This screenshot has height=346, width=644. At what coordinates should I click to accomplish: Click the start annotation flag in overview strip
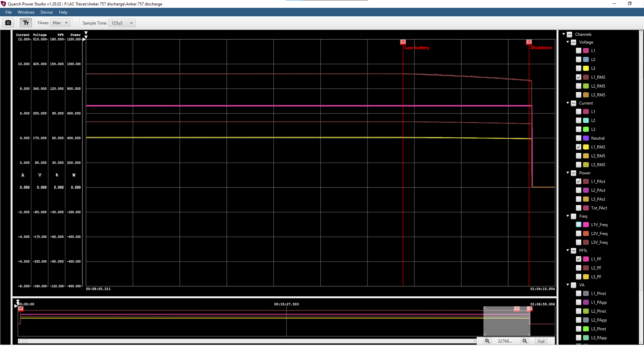tap(21, 309)
